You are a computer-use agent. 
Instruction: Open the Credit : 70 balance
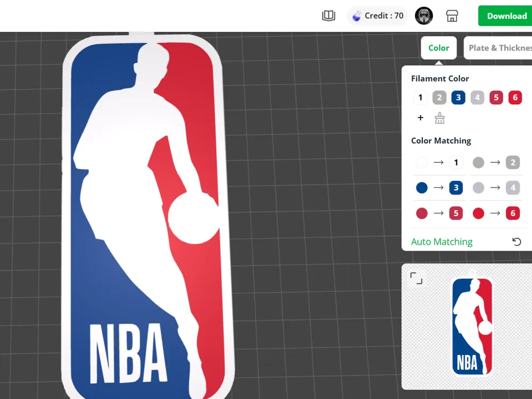[x=378, y=15]
